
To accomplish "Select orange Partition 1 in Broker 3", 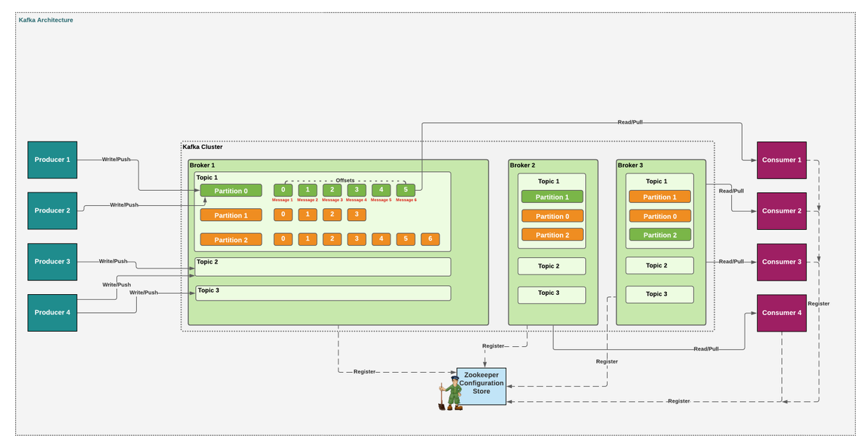I will (x=660, y=197).
